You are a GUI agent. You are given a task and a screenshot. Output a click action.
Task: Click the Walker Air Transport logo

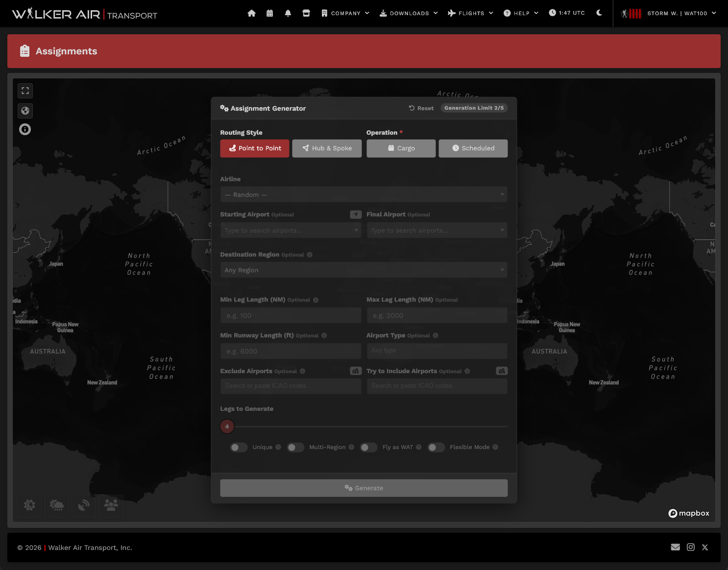pos(85,14)
